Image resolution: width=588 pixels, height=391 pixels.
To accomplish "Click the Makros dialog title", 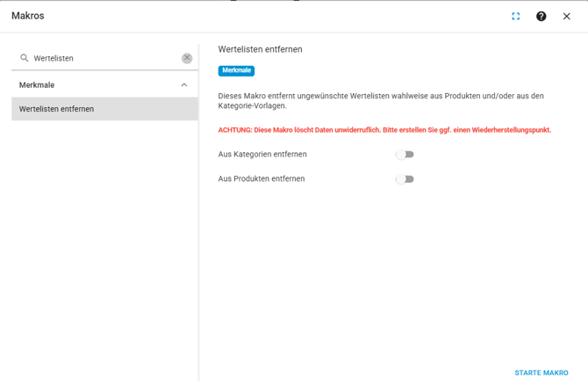I will coord(28,16).
